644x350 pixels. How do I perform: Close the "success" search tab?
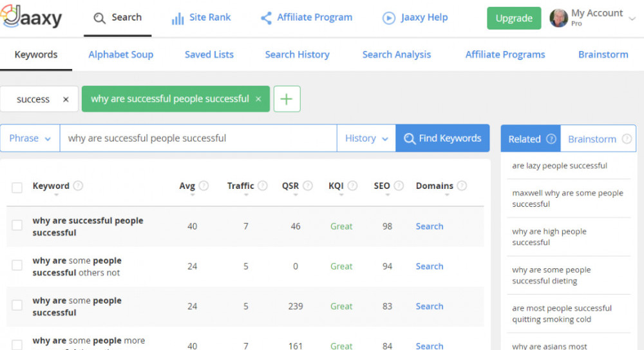coord(66,99)
